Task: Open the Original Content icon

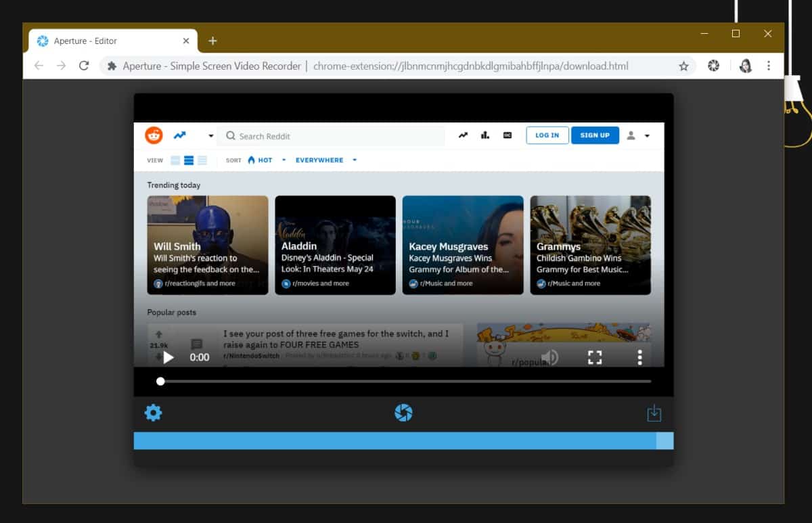Action: click(507, 135)
